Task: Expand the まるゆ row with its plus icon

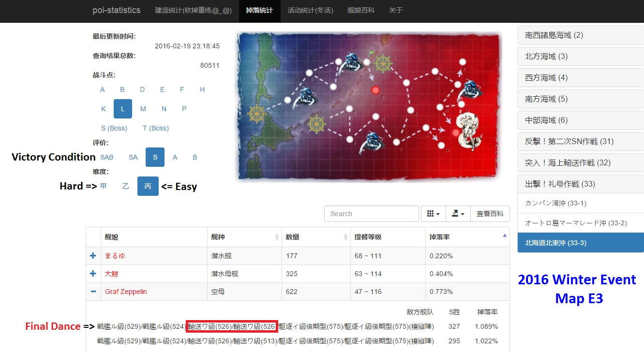Action: tap(93, 256)
